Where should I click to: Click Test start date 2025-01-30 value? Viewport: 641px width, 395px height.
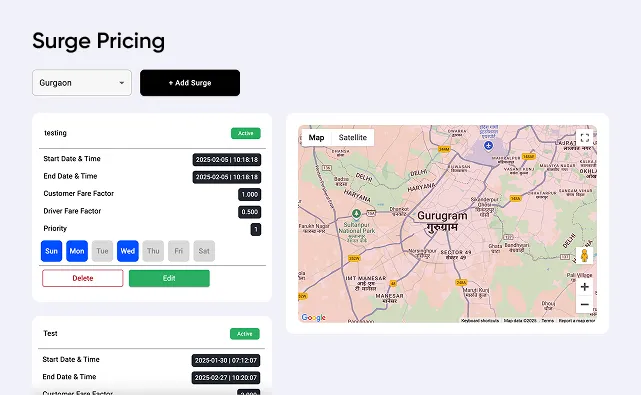(x=226, y=360)
